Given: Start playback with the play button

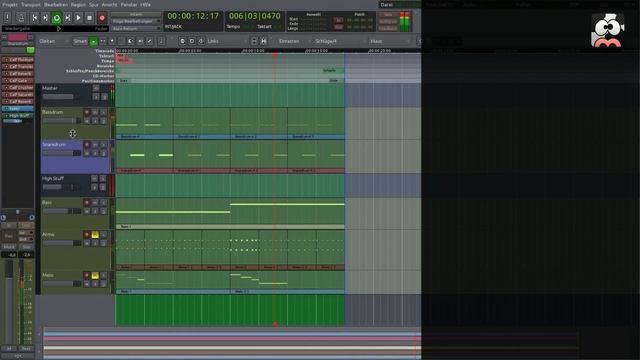Looking at the screenshot, I should point(78,18).
